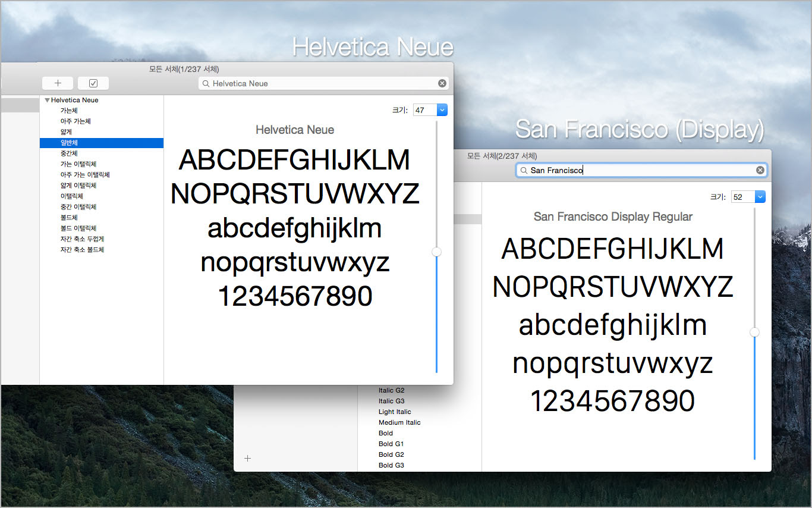Select the 아주 가는체 font style
This screenshot has width=812, height=508.
coord(75,121)
